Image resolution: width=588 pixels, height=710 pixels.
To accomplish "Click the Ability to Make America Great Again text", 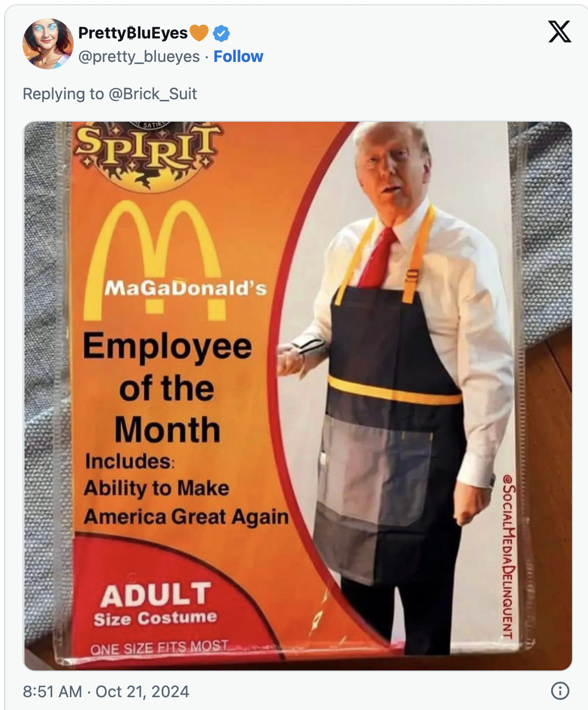I will [x=186, y=502].
